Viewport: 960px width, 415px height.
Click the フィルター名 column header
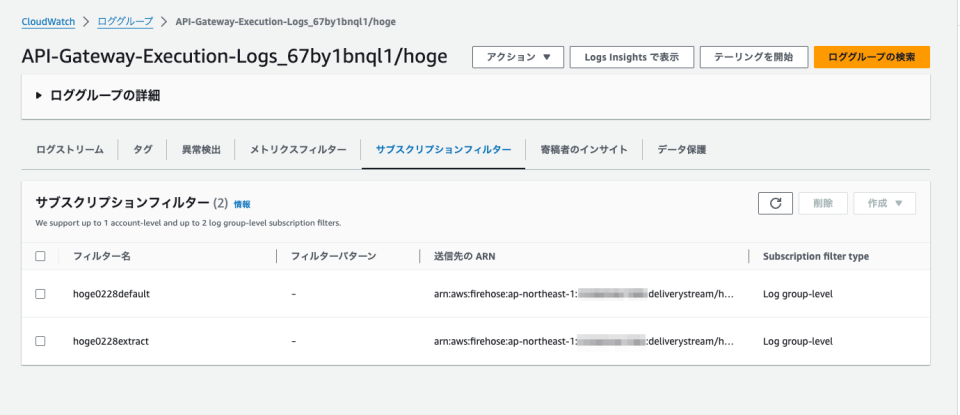tap(102, 256)
